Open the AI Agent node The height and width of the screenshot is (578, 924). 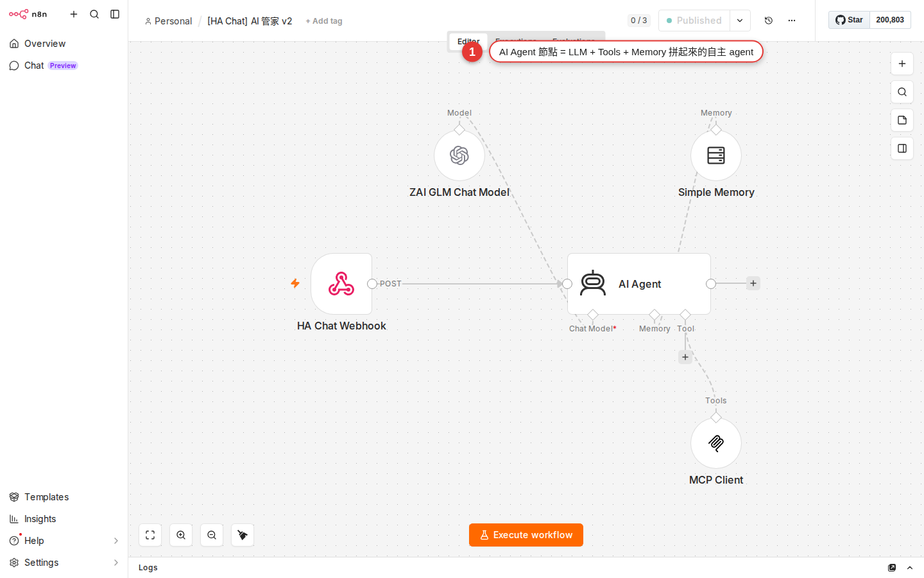pyautogui.click(x=639, y=284)
